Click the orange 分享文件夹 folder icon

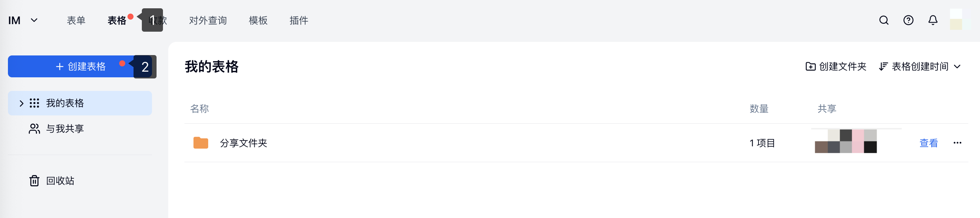[x=201, y=143]
